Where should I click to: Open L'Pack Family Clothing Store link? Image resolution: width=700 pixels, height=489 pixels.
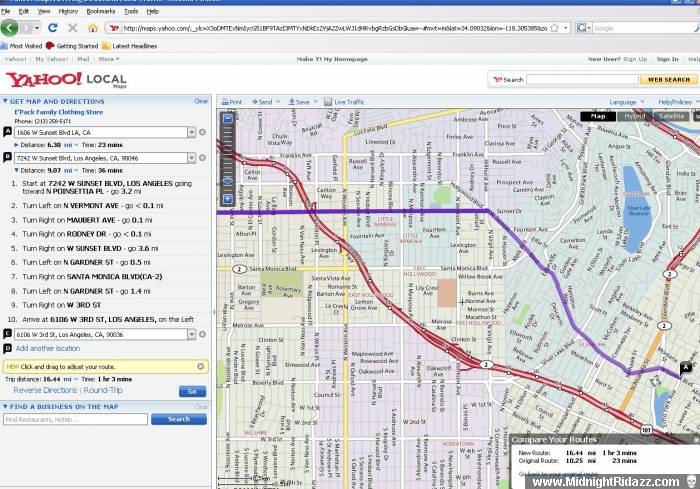58,112
